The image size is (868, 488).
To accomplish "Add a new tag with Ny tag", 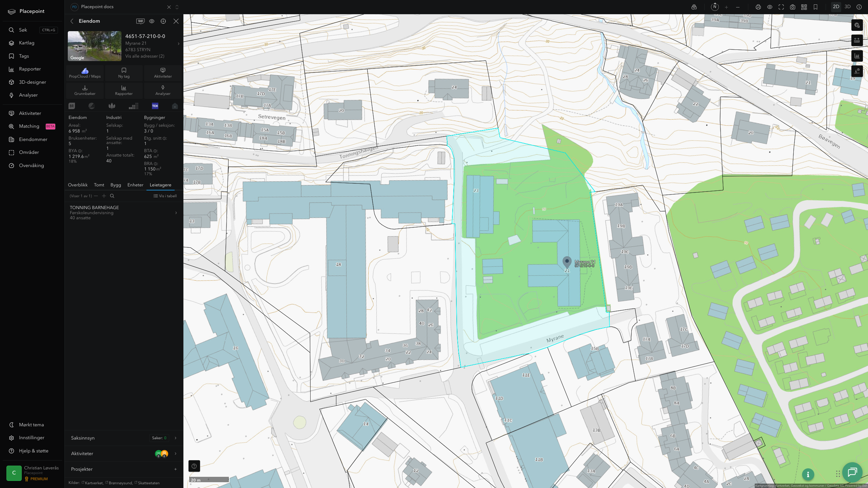I will [x=124, y=73].
